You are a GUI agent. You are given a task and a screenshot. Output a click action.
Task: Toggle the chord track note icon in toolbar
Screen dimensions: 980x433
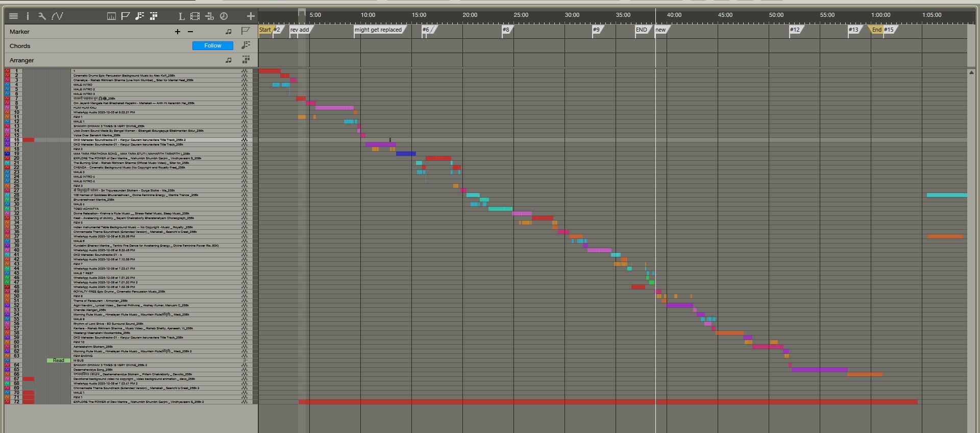point(139,16)
